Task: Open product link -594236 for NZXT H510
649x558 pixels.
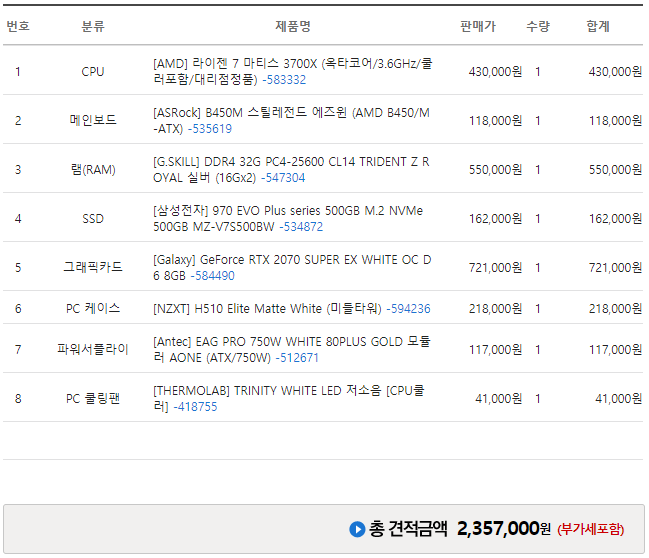Action: pyautogui.click(x=409, y=308)
